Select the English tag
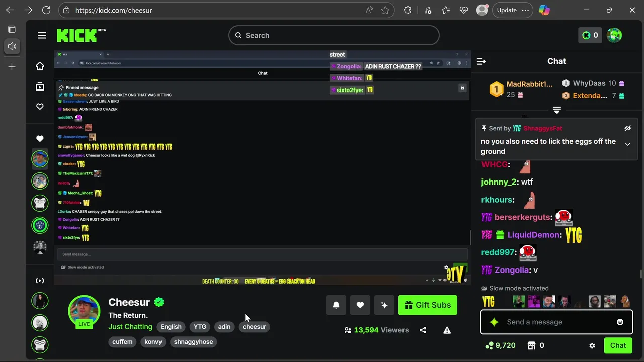This screenshot has height=362, width=644. click(x=171, y=327)
